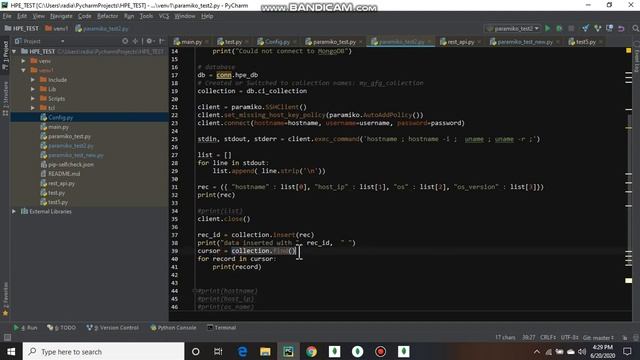640x360 pixels.
Task: Open the File menu
Action: [x=7, y=16]
